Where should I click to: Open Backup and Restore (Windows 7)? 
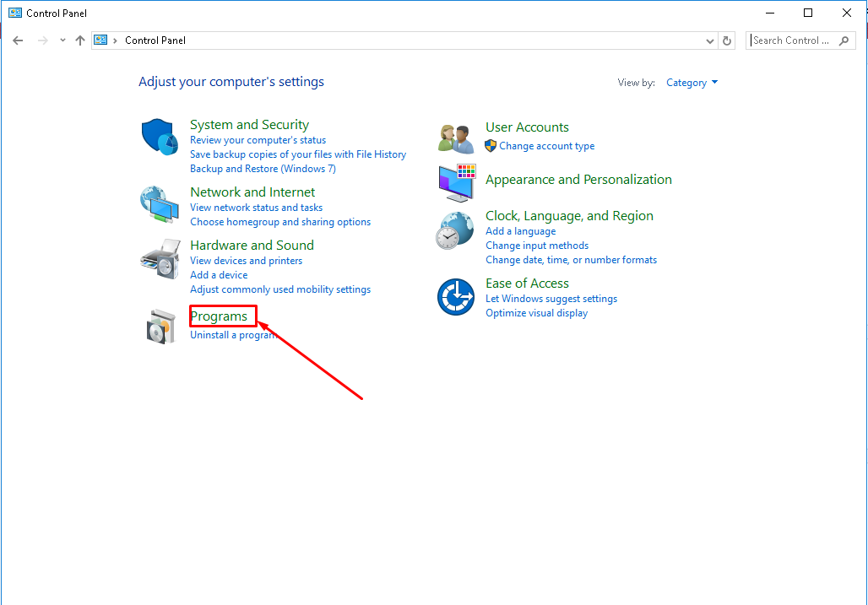pyautogui.click(x=263, y=169)
